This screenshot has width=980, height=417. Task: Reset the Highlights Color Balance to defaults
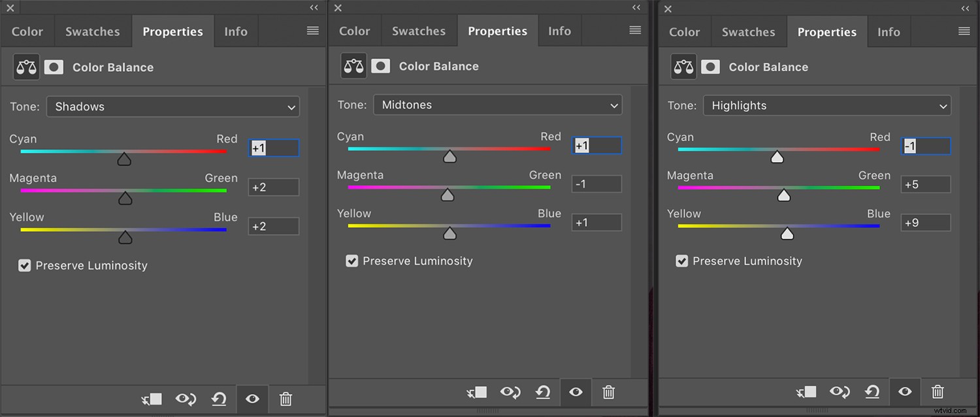pos(872,392)
